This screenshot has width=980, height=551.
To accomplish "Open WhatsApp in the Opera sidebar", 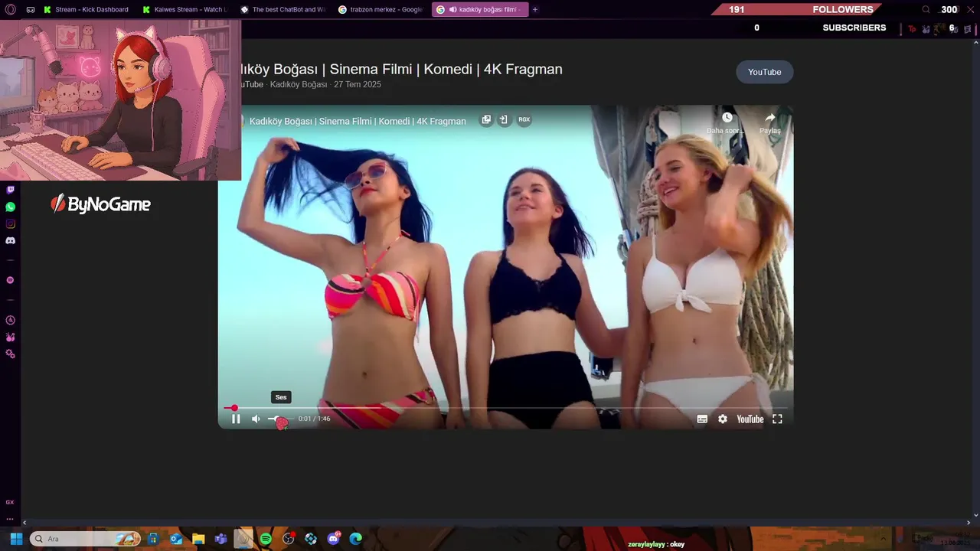I will coord(10,207).
